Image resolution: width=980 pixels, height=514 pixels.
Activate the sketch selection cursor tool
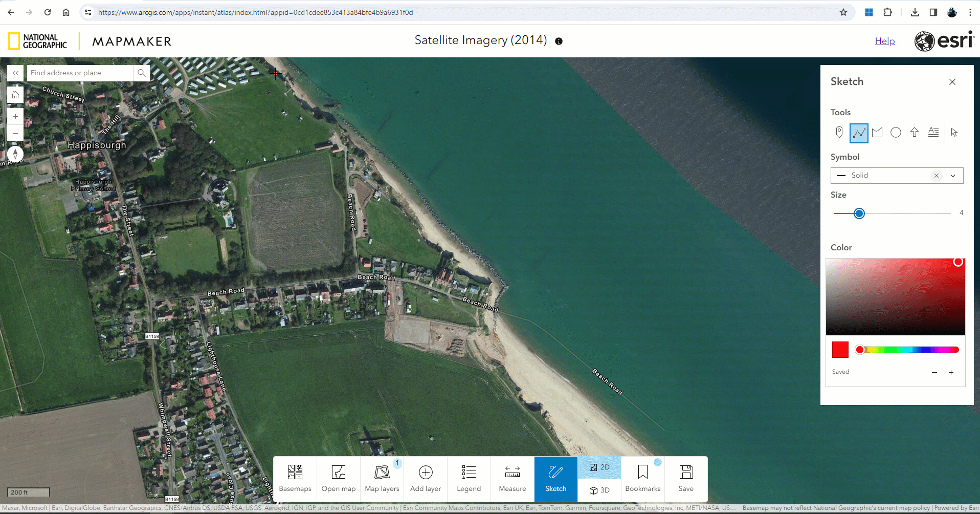[x=953, y=132]
